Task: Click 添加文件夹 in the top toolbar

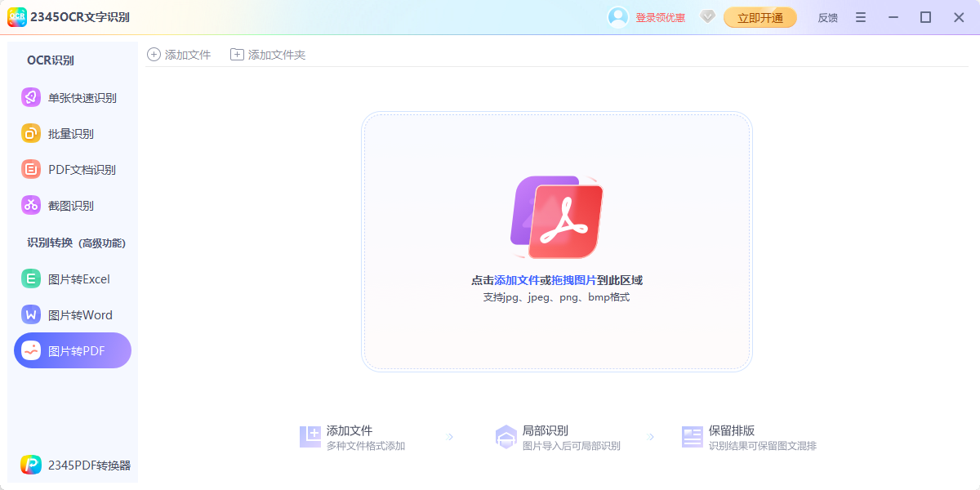Action: (268, 55)
